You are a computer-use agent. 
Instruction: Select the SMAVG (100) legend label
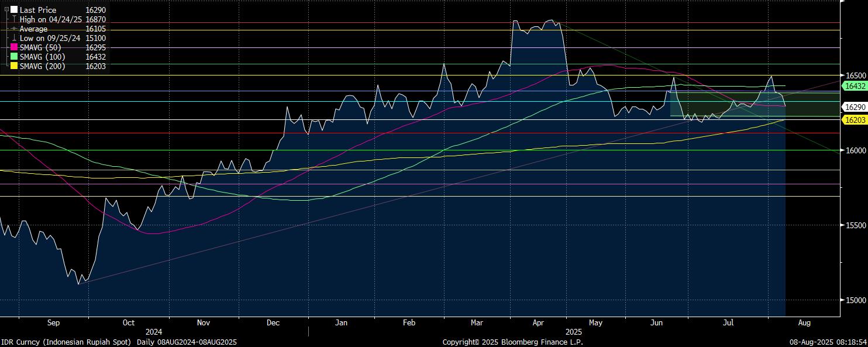tap(42, 57)
